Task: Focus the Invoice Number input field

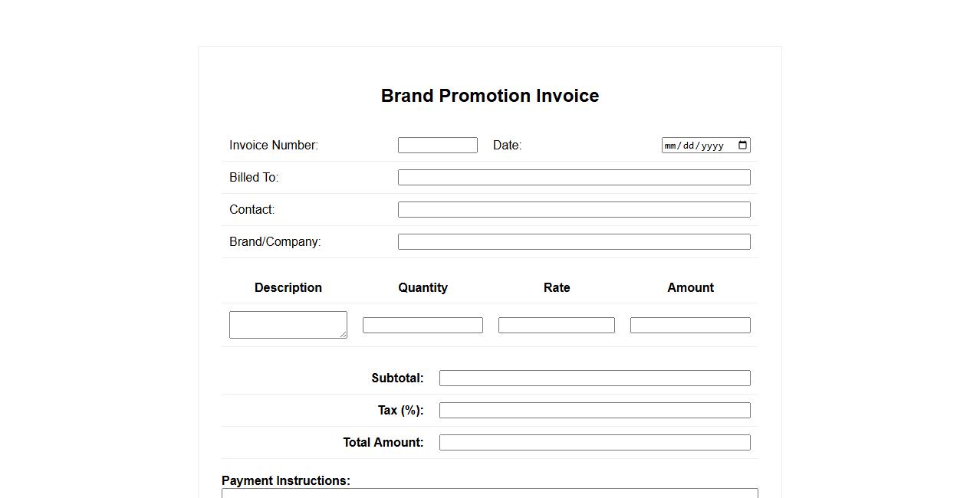Action: point(437,146)
